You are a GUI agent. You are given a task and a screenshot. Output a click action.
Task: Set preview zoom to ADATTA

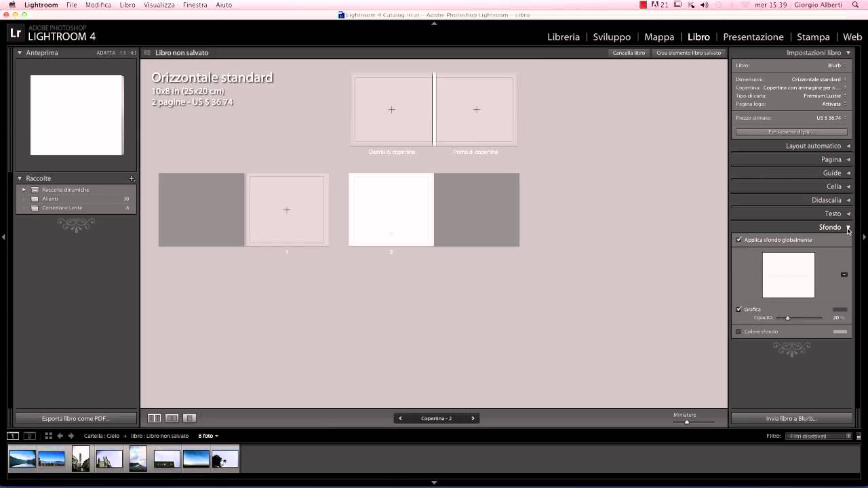[105, 53]
